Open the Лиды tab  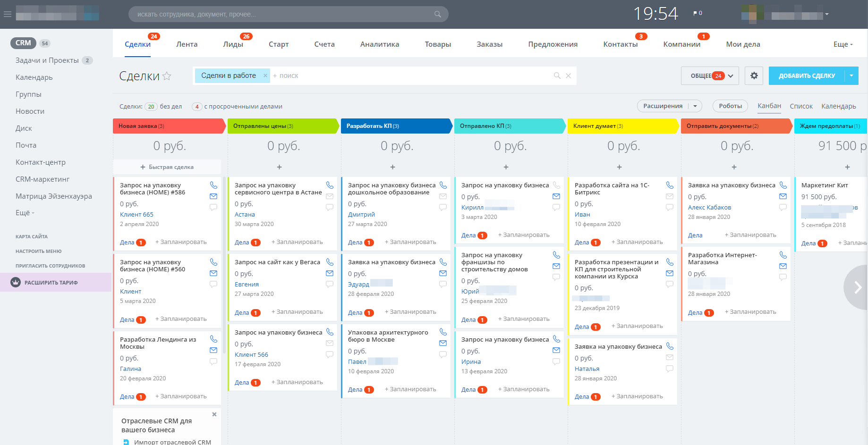tap(233, 44)
